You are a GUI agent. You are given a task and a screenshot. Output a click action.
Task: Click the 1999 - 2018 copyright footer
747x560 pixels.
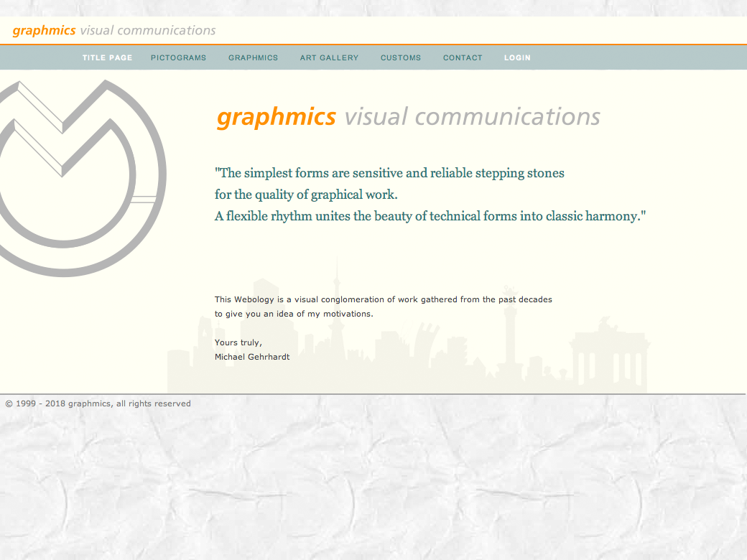coord(98,403)
